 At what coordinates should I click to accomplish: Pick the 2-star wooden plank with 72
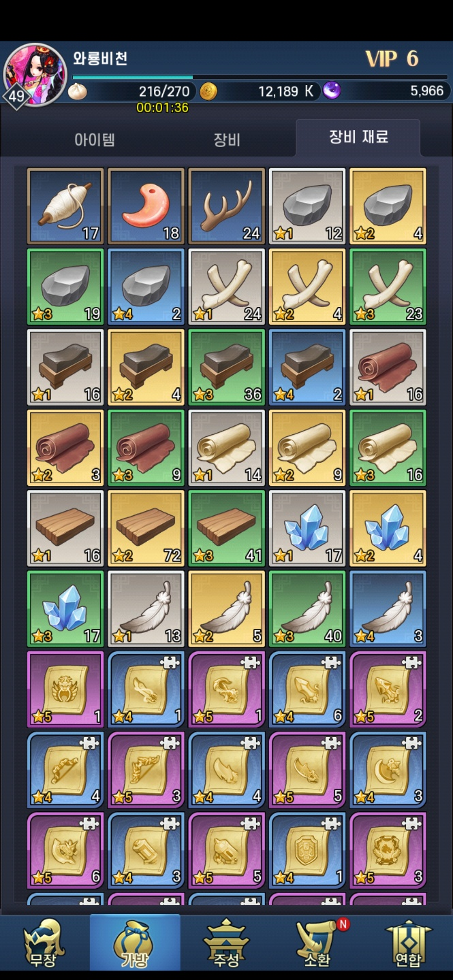[x=146, y=528]
